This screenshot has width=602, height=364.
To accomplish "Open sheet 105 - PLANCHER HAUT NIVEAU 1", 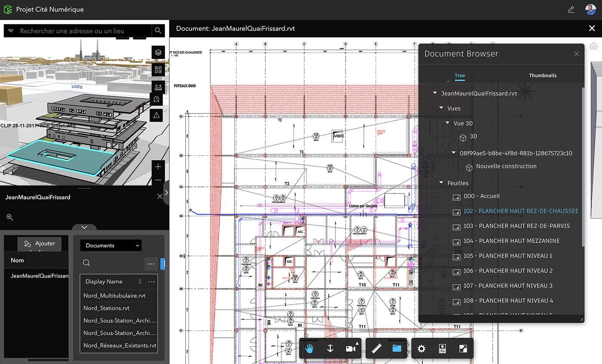I will [x=507, y=256].
